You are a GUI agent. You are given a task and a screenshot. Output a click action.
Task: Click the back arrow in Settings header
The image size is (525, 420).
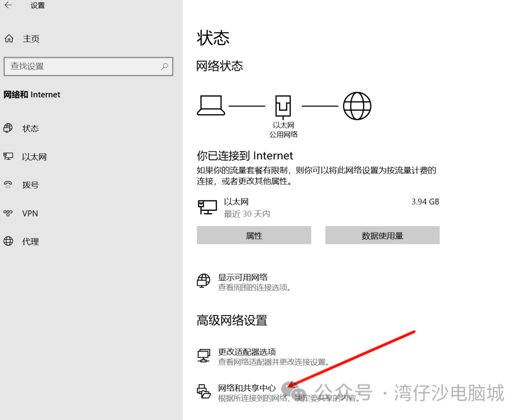point(8,5)
